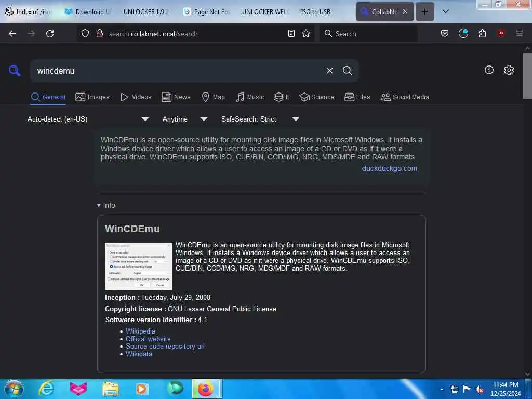This screenshot has height=399, width=532.
Task: Open a new browser tab
Action: tap(425, 11)
